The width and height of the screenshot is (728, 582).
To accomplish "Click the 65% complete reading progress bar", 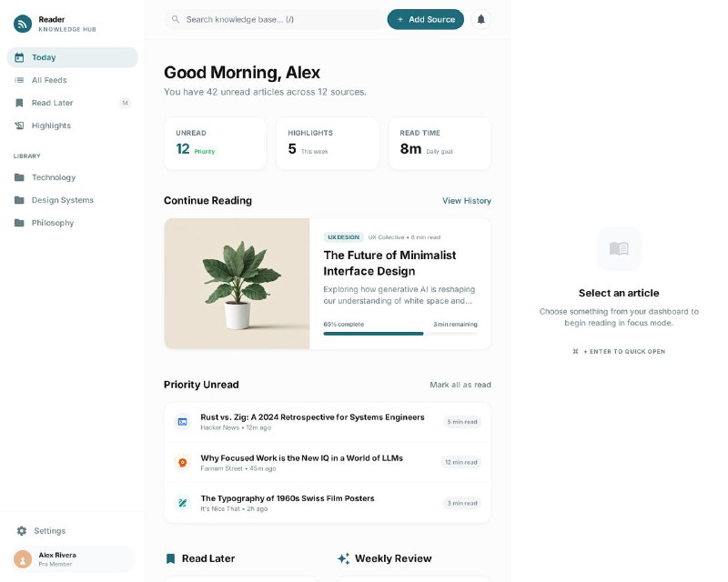I will point(400,334).
